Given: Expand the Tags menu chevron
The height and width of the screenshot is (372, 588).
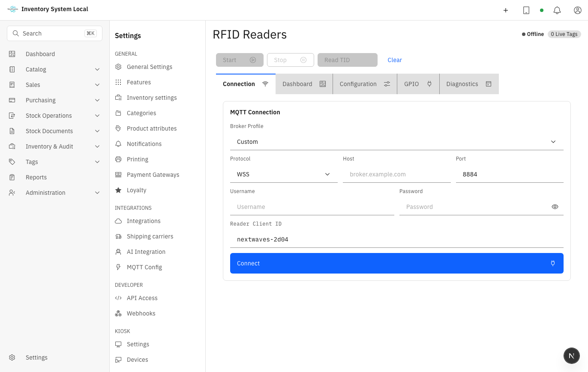Looking at the screenshot, I should click(97, 162).
